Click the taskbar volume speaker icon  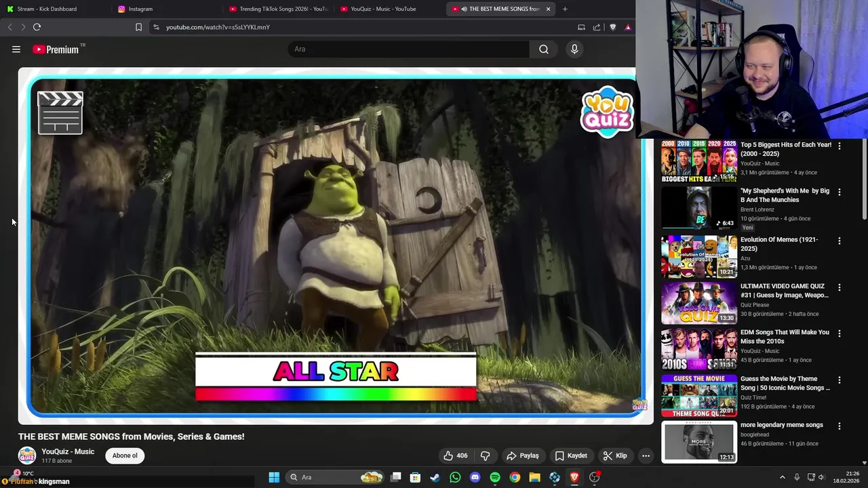click(821, 477)
